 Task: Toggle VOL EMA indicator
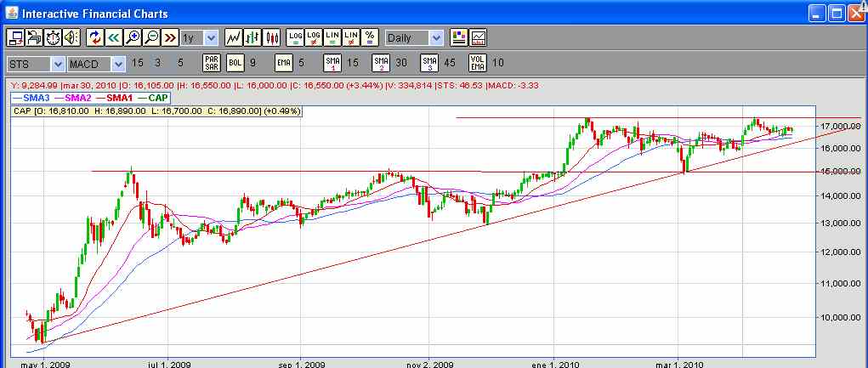point(478,63)
